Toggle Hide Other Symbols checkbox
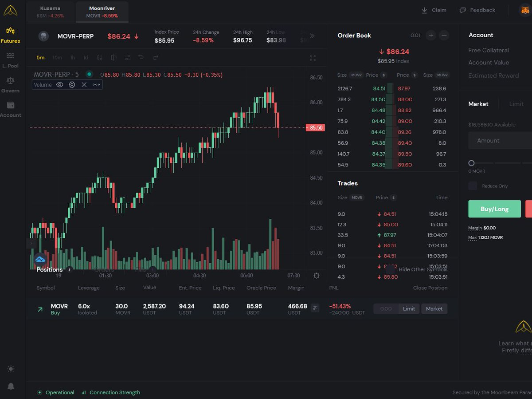The image size is (532, 399). (391, 269)
